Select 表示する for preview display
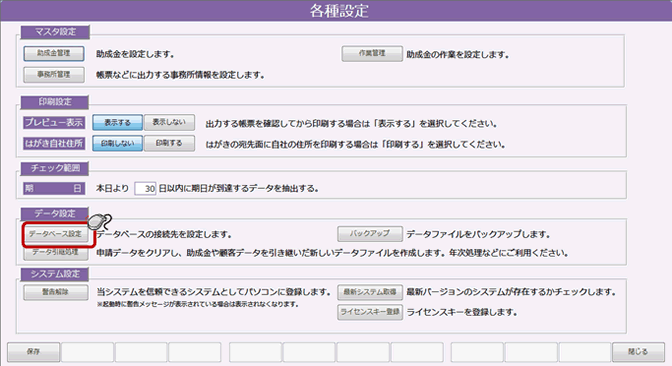This screenshot has height=366, width=672. (x=117, y=123)
